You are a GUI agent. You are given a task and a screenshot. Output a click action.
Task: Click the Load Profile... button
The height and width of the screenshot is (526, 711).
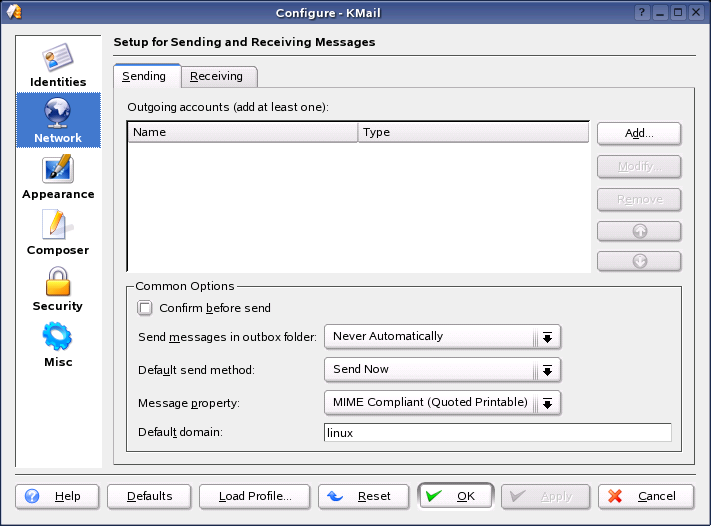click(254, 497)
